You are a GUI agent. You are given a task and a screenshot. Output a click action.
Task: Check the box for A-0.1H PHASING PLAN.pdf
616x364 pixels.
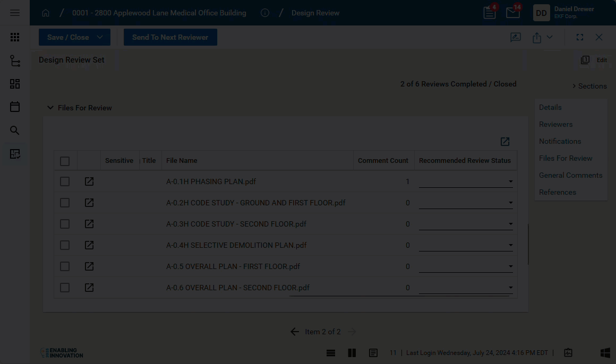(x=65, y=181)
